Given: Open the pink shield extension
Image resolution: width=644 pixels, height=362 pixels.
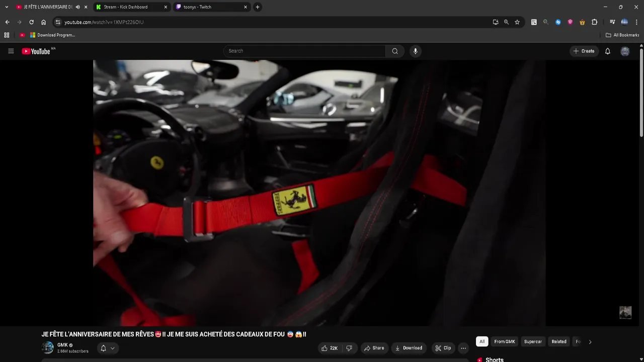Looking at the screenshot, I should click(x=570, y=22).
